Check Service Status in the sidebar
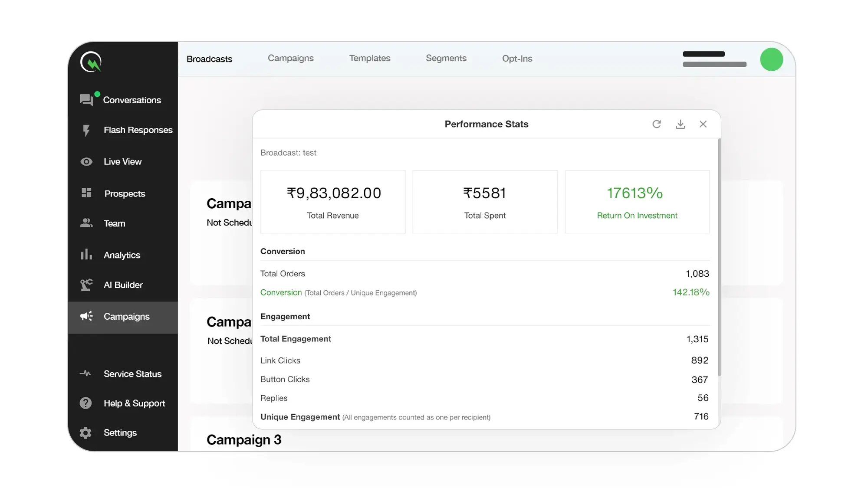Viewport: 868px width, 488px height. 132,374
